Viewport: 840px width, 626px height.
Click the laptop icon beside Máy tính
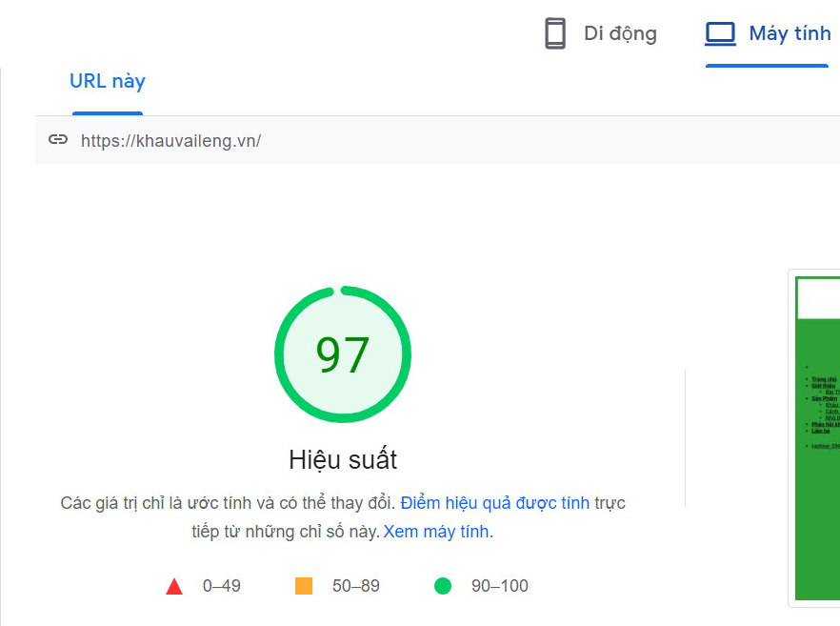[720, 33]
